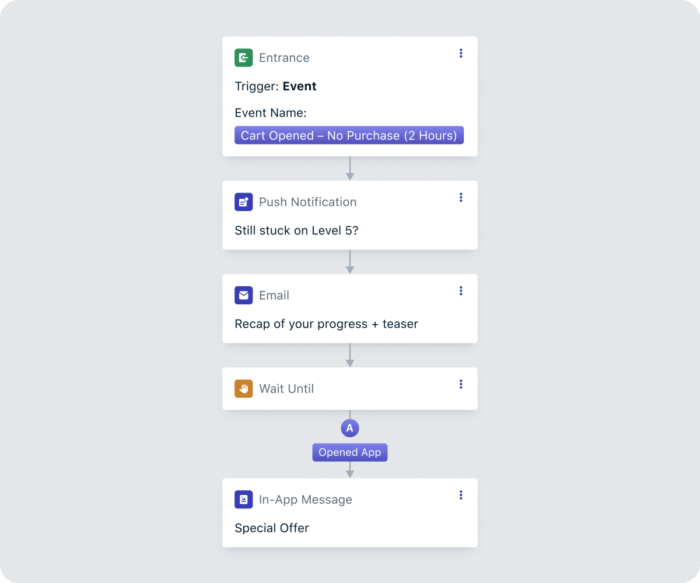This screenshot has width=700, height=583.
Task: Click the Push Notification step icon
Action: click(244, 202)
